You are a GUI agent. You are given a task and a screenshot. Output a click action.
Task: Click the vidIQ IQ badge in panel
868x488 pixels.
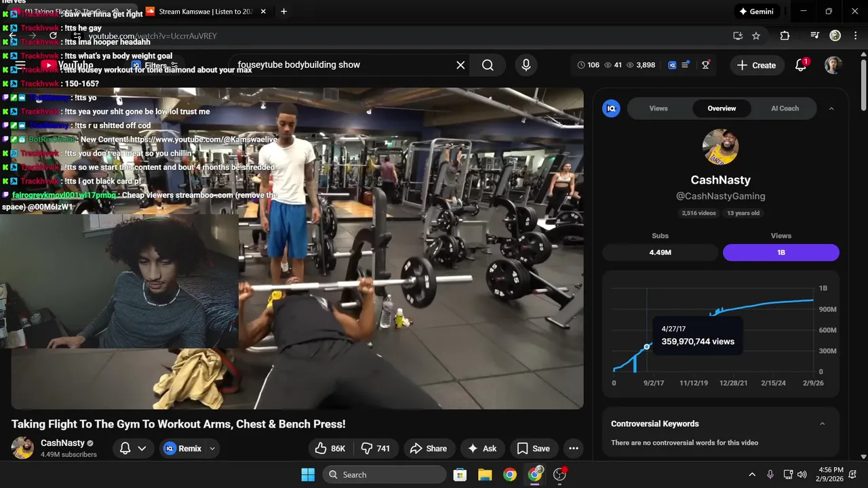(611, 108)
